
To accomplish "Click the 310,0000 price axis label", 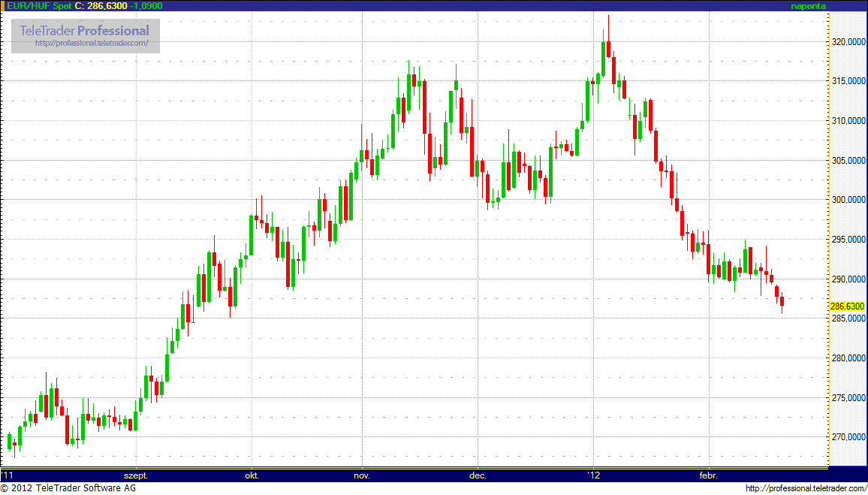I will (847, 120).
